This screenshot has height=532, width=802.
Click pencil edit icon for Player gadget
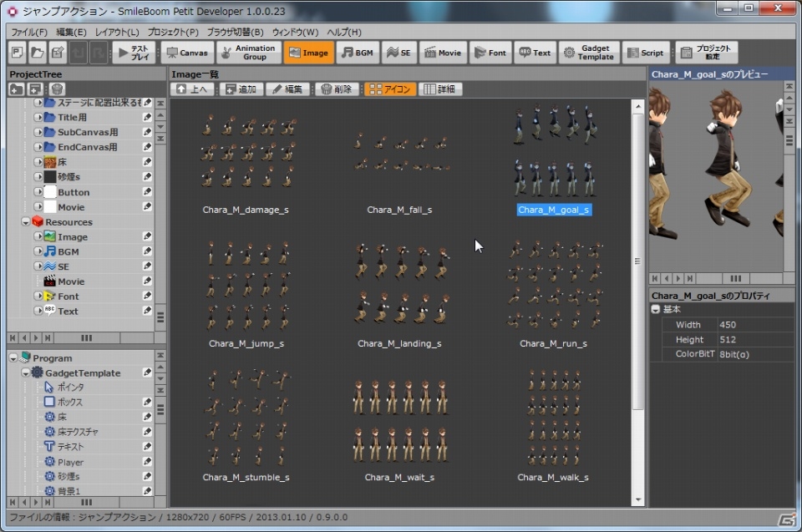pos(147,462)
